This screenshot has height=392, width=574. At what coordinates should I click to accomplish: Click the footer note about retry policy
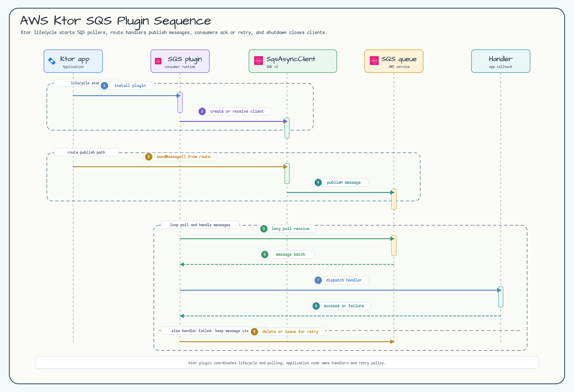tap(287, 363)
